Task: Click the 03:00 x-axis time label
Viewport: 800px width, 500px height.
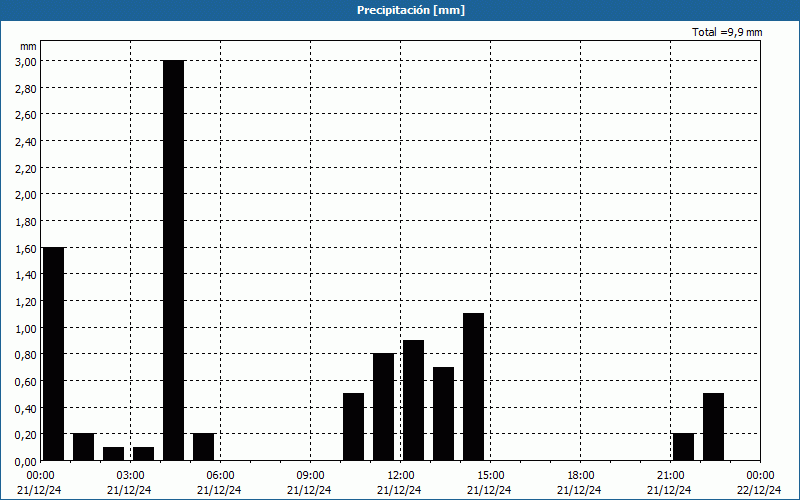Action: (x=131, y=476)
